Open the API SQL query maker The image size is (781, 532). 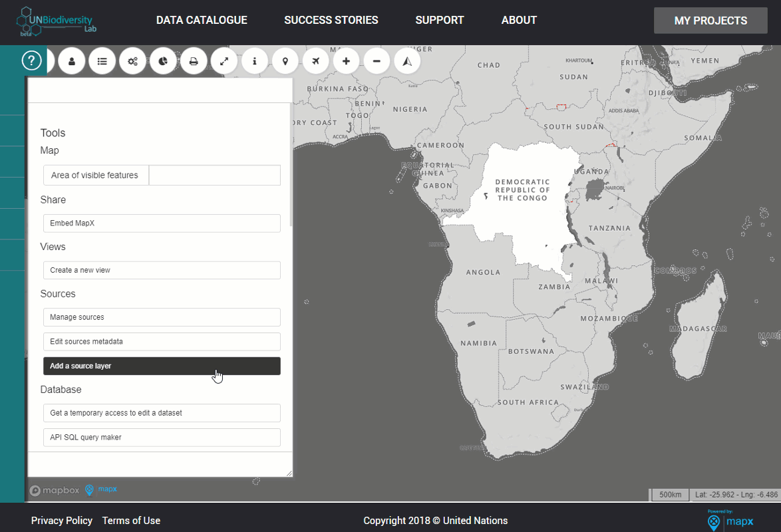[x=162, y=438]
